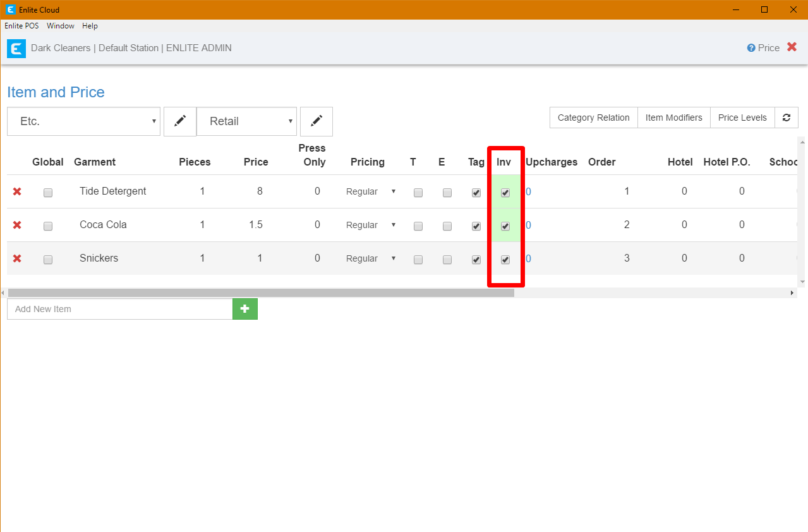This screenshot has height=532, width=808.
Task: Click the Price column header
Action: click(x=256, y=162)
